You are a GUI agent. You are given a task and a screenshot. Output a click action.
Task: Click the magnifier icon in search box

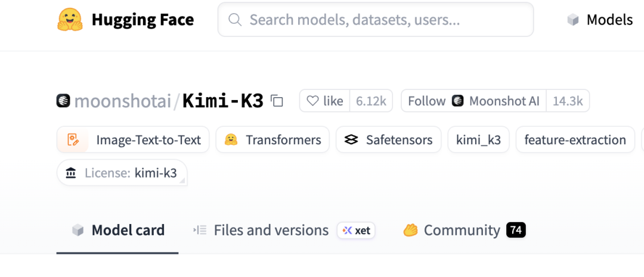(235, 20)
